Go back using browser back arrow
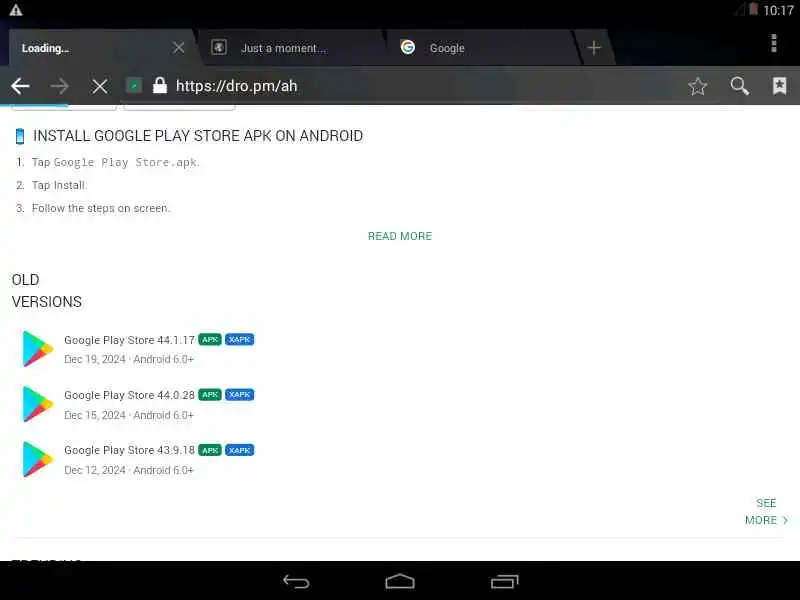 (x=20, y=86)
